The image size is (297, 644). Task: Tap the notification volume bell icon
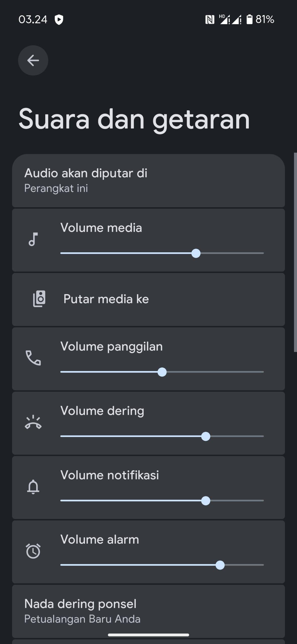tap(33, 487)
